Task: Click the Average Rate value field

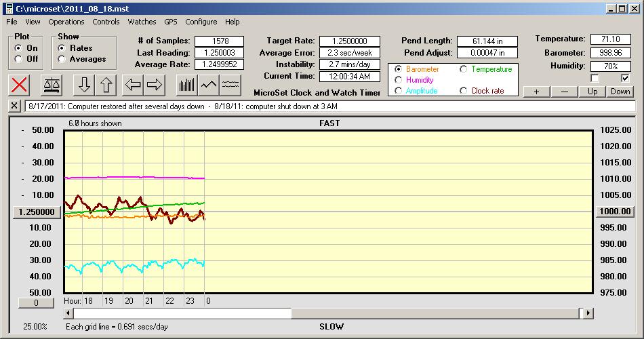Action: click(x=220, y=64)
